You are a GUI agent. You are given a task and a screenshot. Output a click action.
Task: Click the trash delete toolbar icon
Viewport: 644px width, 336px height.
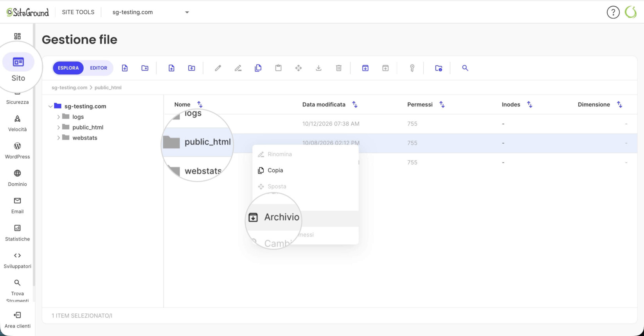tap(339, 68)
